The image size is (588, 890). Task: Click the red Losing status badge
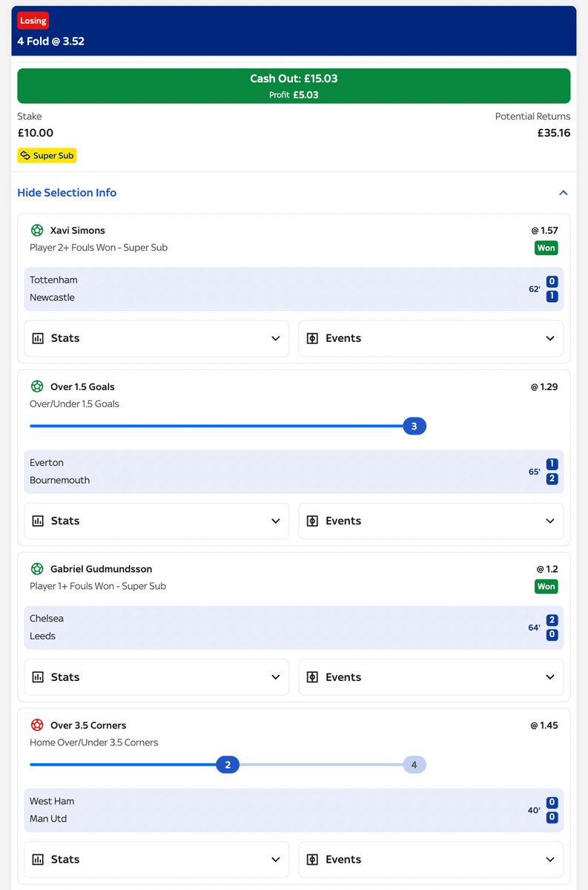33,21
